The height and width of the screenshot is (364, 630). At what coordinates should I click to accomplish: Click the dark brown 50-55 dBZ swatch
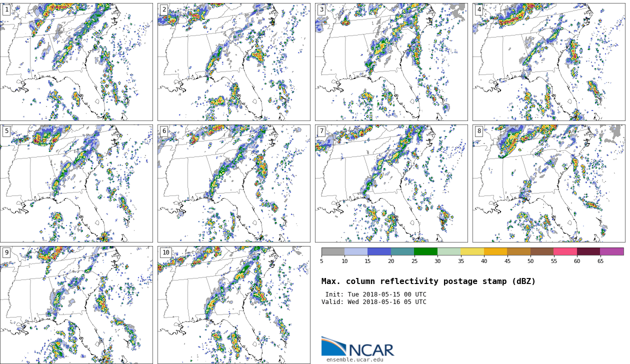click(x=542, y=251)
